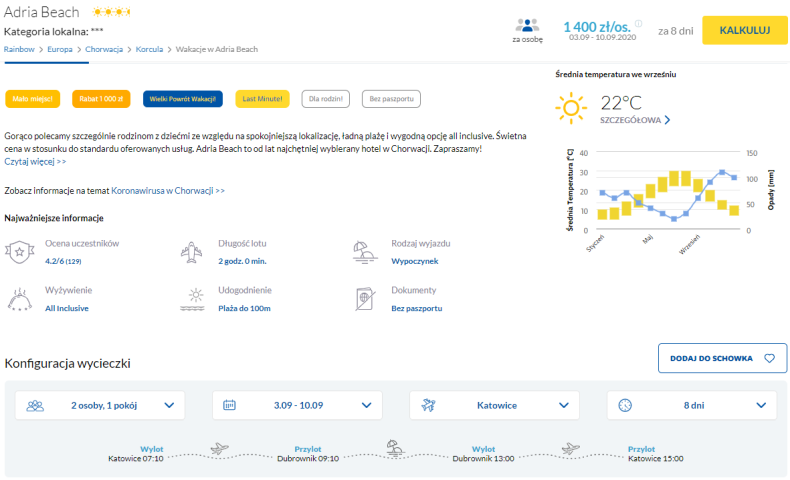Click the airplane flight length icon
The width and height of the screenshot is (790, 480).
coord(191,252)
